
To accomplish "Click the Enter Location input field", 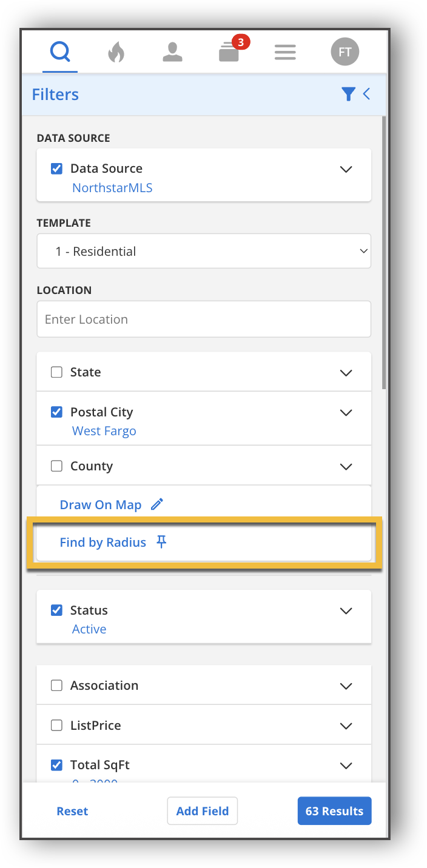I will coord(204,319).
